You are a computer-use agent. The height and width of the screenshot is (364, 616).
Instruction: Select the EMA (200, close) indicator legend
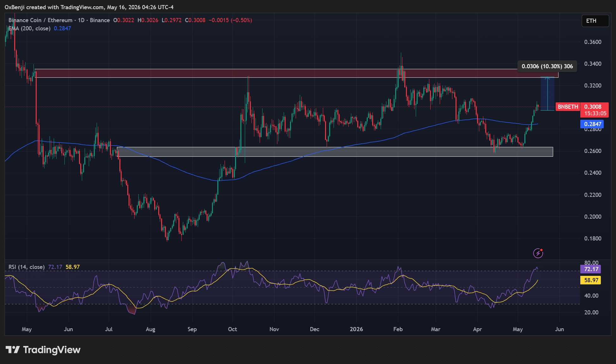point(29,28)
